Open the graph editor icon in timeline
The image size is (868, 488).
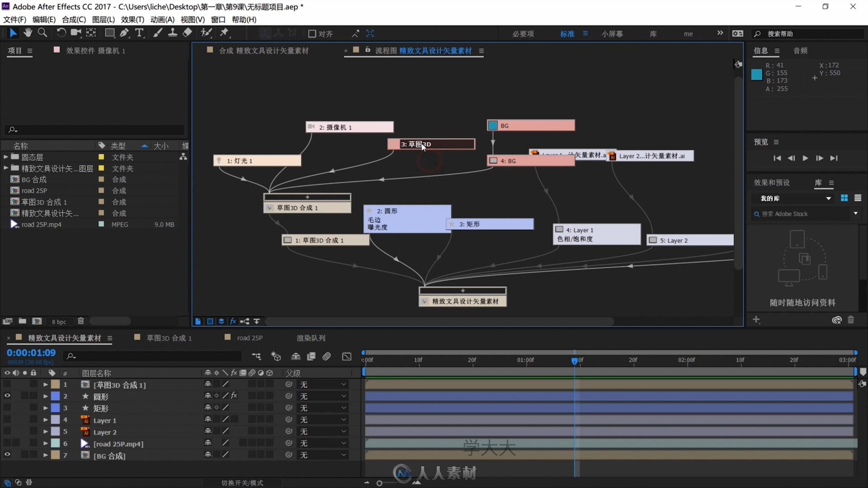pos(347,357)
